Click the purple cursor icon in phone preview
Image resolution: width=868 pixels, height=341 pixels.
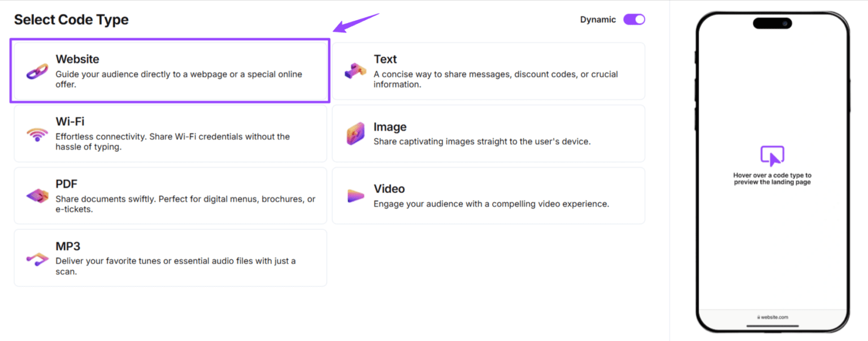pos(772,156)
